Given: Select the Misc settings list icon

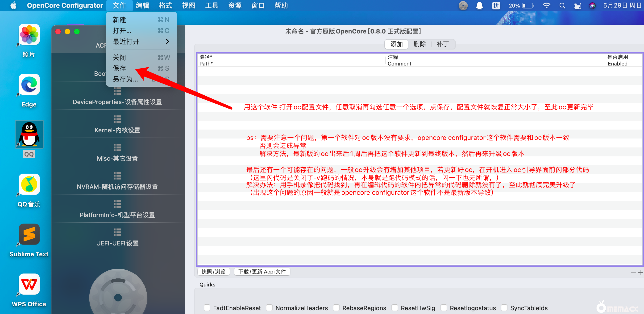Looking at the screenshot, I should tap(117, 148).
